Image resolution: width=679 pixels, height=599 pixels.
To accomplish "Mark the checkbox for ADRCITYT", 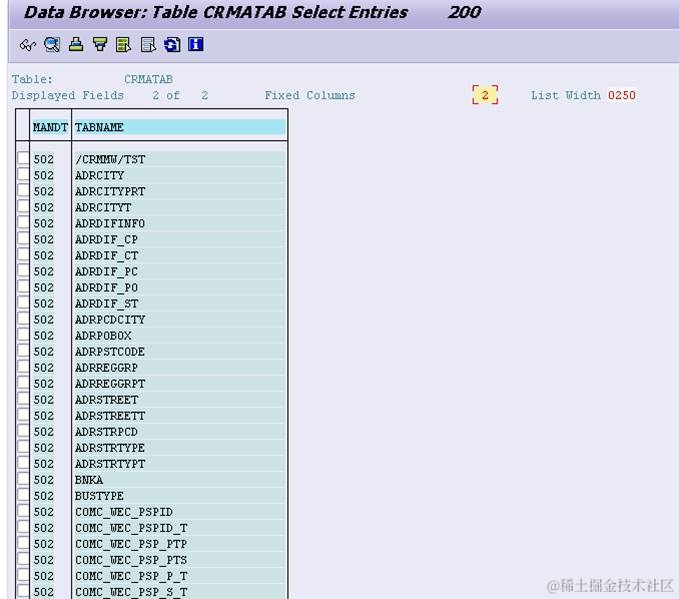I will (23, 206).
